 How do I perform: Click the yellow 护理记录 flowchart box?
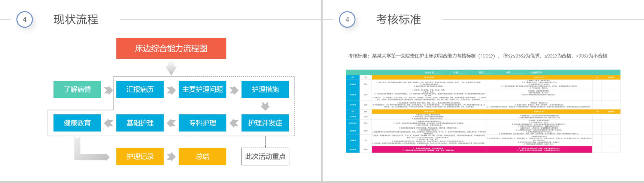tap(140, 156)
